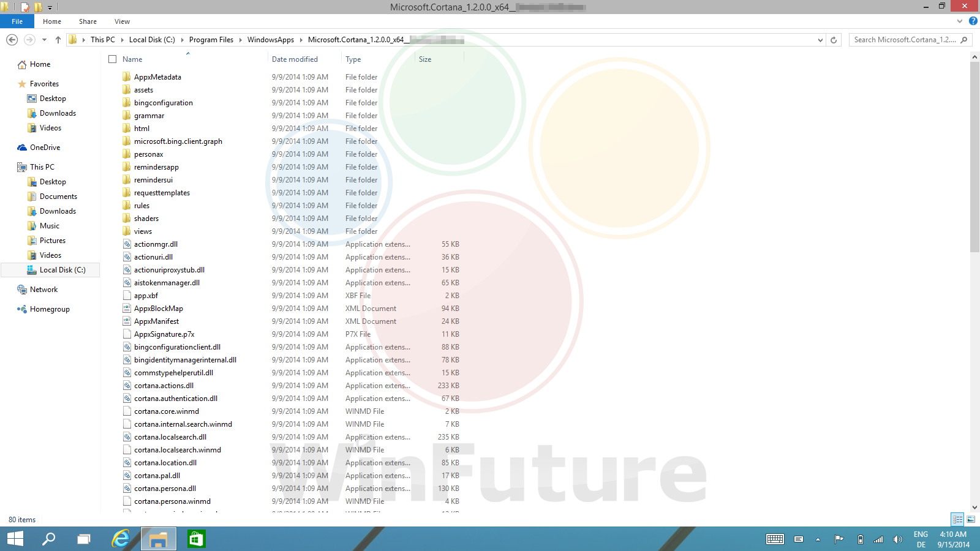
Task: Open the Action Center flag icon
Action: (x=839, y=539)
